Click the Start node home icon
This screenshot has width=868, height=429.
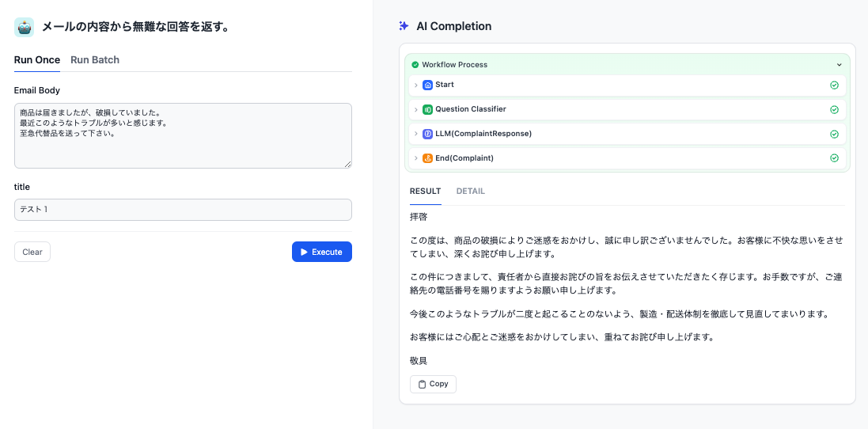click(x=427, y=85)
